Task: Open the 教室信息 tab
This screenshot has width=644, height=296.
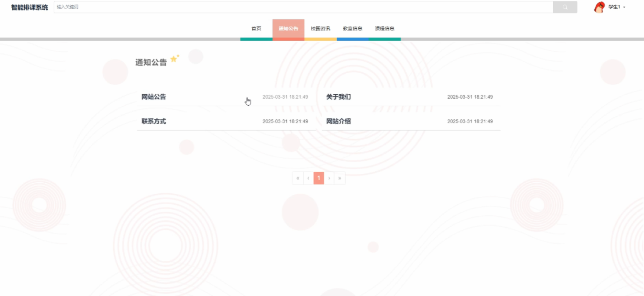Action: pyautogui.click(x=353, y=29)
